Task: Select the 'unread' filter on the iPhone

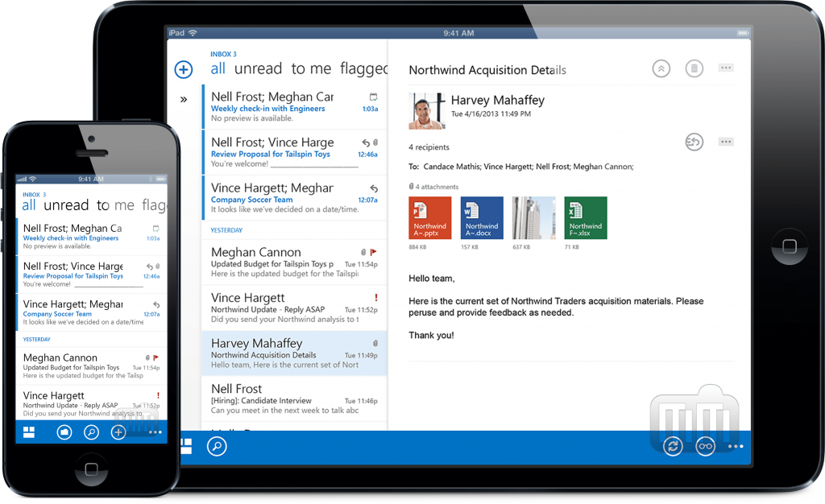Action: pyautogui.click(x=66, y=205)
